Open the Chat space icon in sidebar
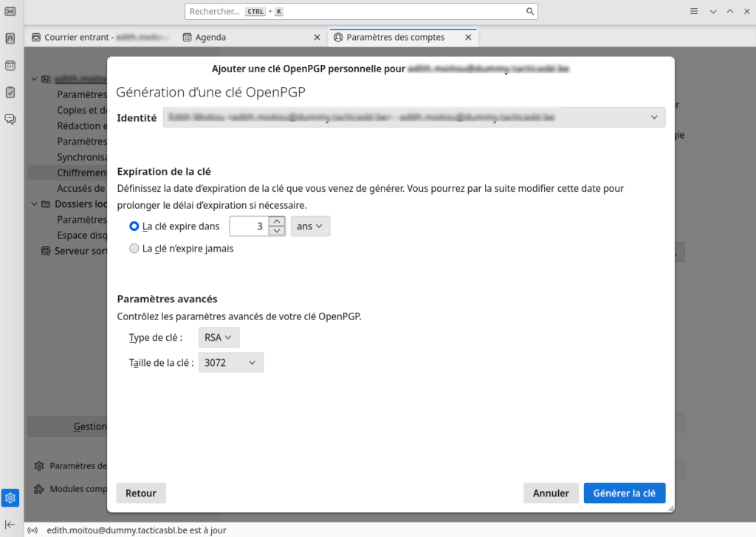 coord(10,119)
